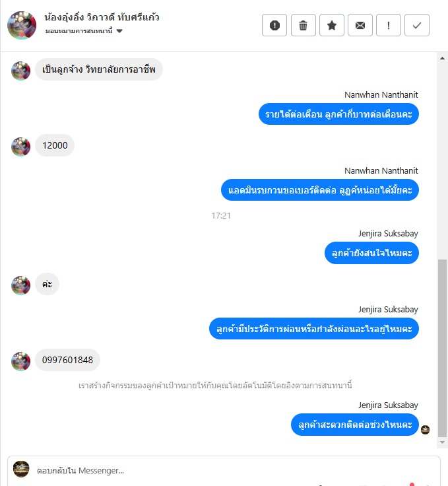Expand the assign conversation dropdown arrow
The height and width of the screenshot is (486, 448).
(x=119, y=31)
